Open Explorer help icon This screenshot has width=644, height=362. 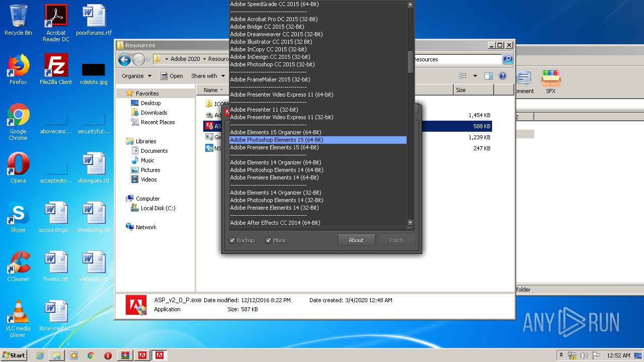point(502,76)
